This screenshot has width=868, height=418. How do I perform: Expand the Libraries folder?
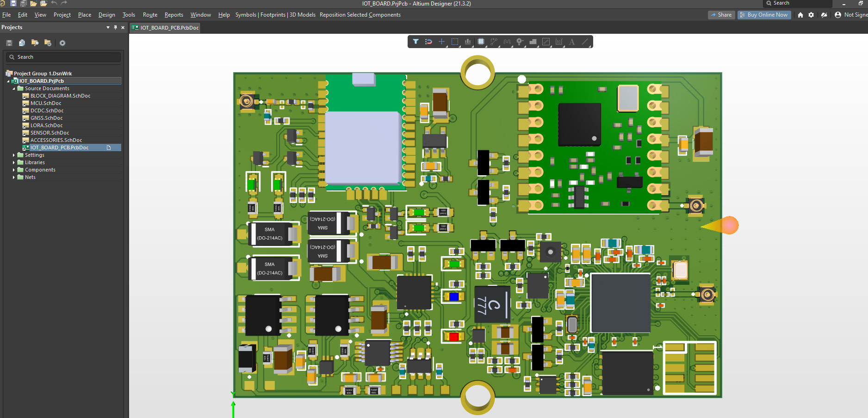click(14, 162)
